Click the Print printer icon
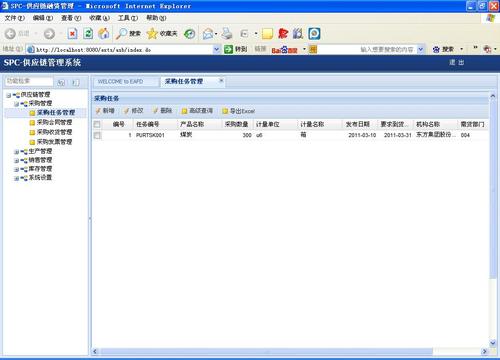The height and width of the screenshot is (360, 500). pos(227,33)
